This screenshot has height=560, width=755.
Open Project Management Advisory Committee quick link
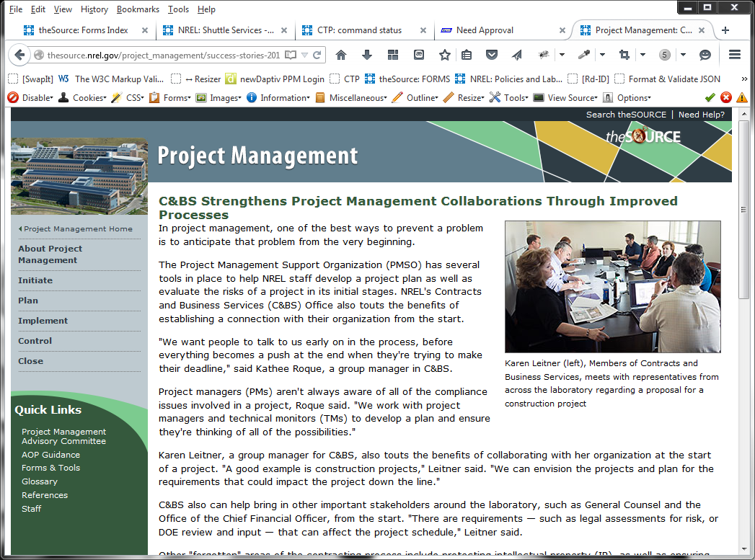click(63, 436)
